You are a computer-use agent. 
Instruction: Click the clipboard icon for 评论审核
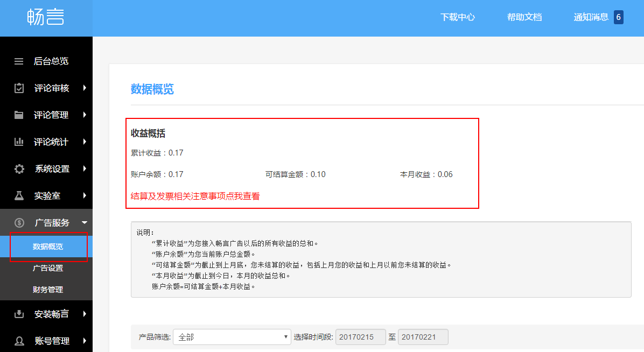pos(19,88)
